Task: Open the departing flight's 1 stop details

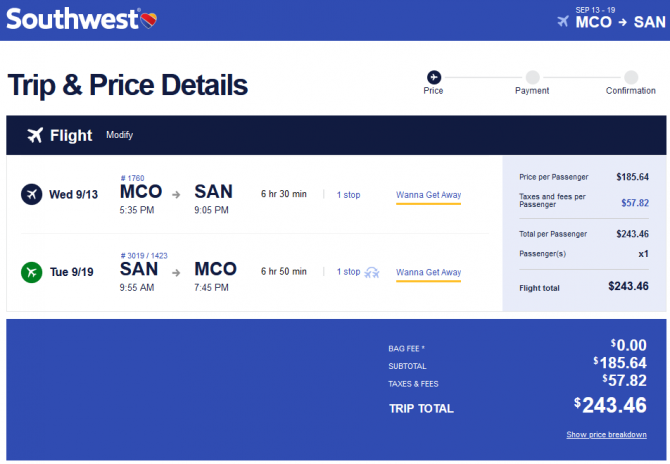Action: click(x=348, y=195)
